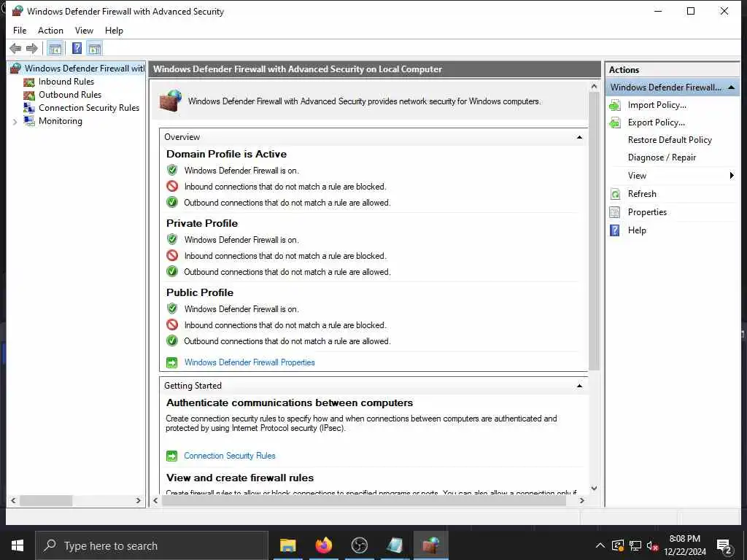
Task: Click the center pane horizontal scroll right arrow
Action: pyautogui.click(x=581, y=500)
